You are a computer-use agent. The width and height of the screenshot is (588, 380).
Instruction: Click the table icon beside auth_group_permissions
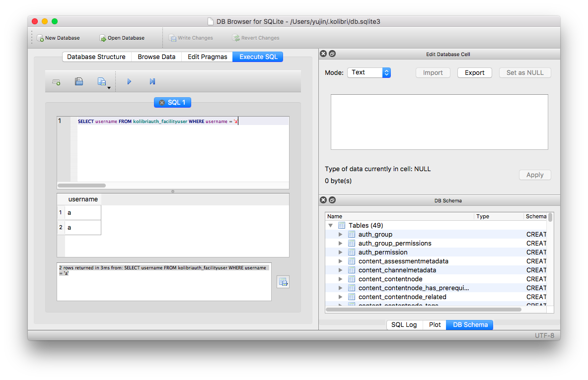(352, 244)
